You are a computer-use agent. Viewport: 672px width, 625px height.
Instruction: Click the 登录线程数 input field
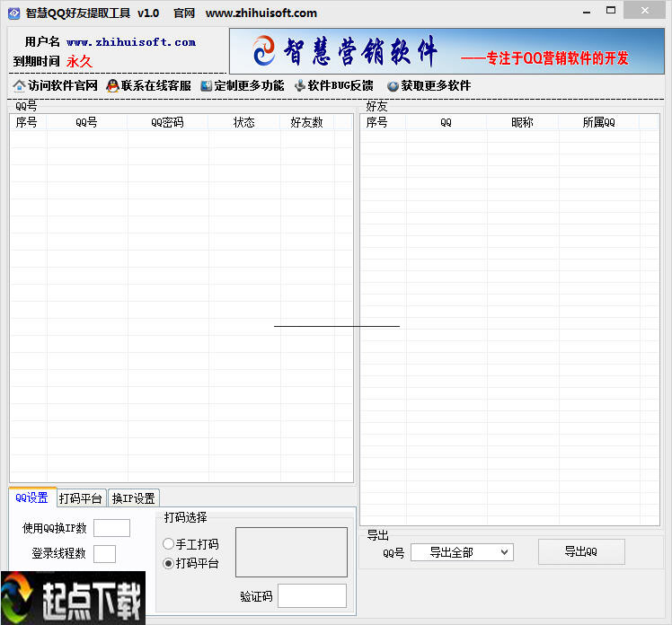tap(104, 554)
